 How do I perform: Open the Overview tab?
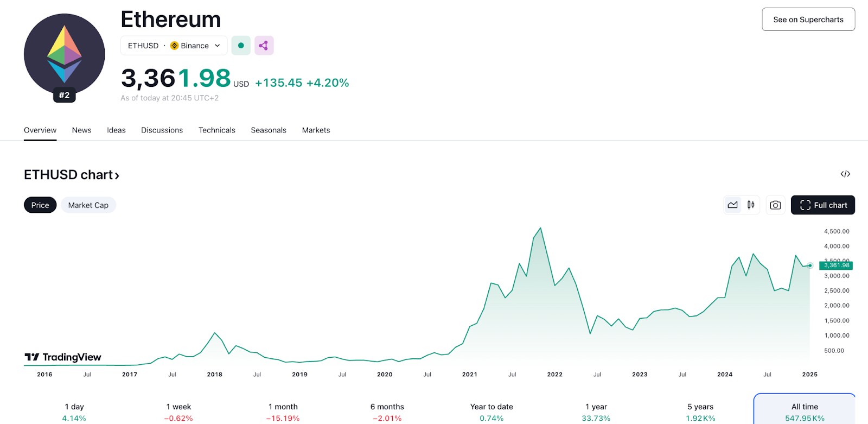40,130
